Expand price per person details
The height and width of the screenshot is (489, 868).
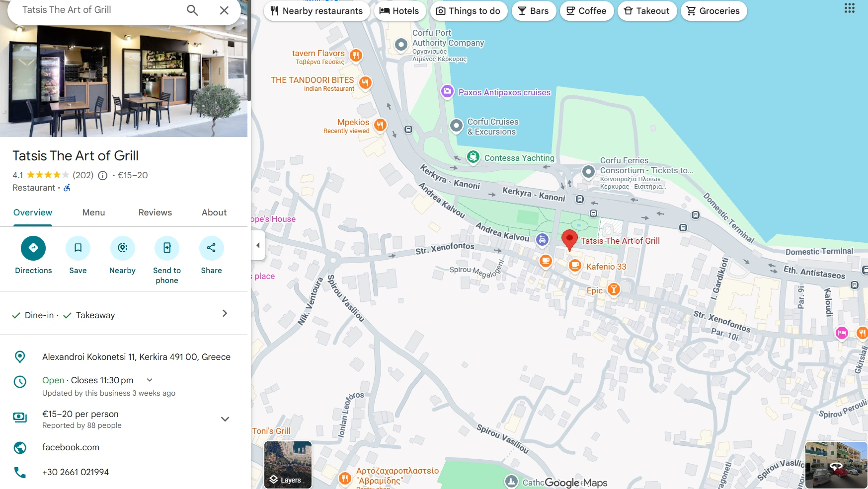click(x=225, y=419)
